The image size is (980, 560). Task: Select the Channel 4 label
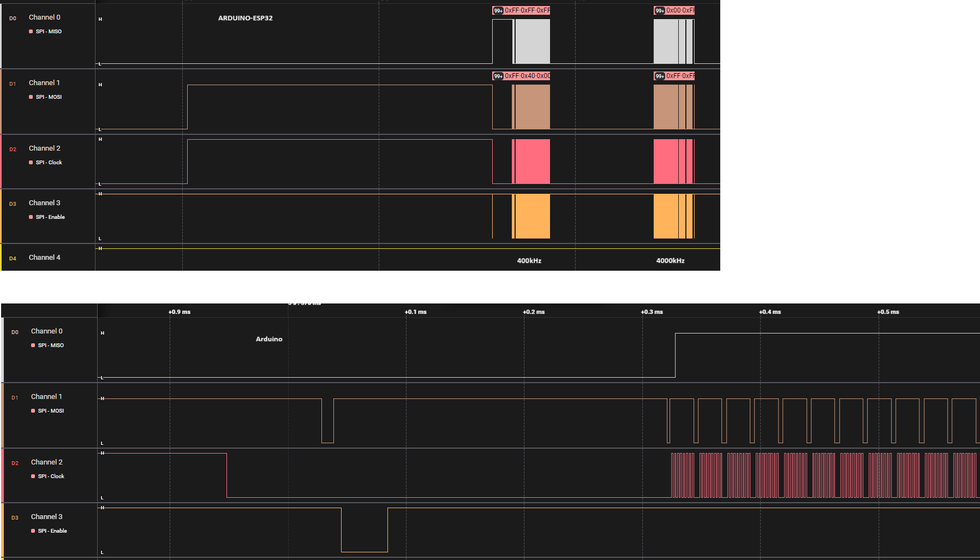45,258
